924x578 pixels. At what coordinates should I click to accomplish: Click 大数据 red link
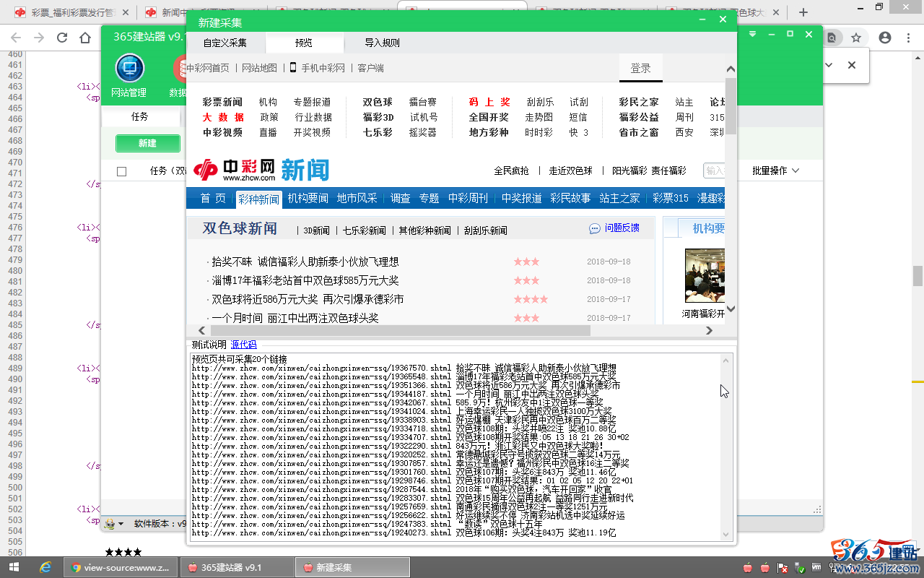coord(223,117)
